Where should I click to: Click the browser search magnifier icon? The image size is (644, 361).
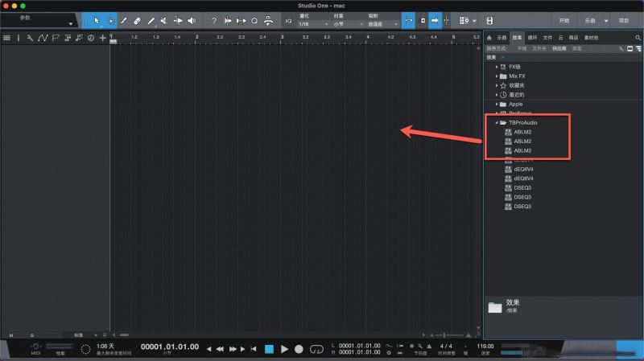click(621, 48)
